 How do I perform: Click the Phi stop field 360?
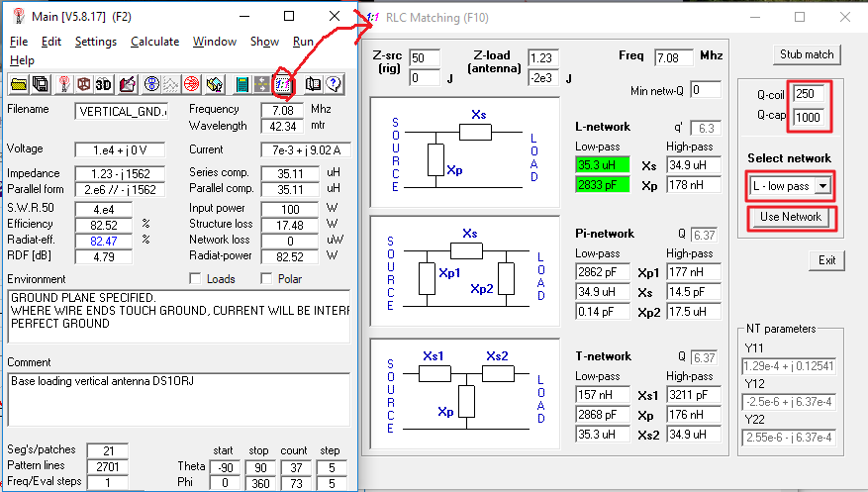pyautogui.click(x=260, y=482)
